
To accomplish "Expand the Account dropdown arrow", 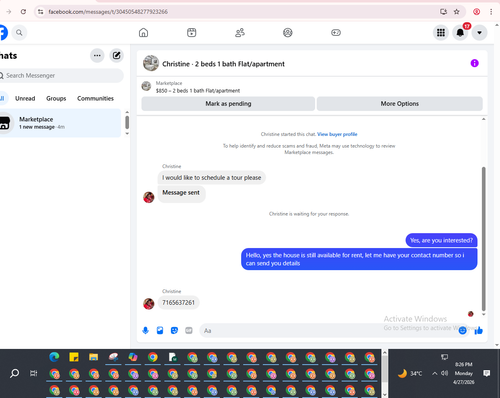I will (479, 33).
